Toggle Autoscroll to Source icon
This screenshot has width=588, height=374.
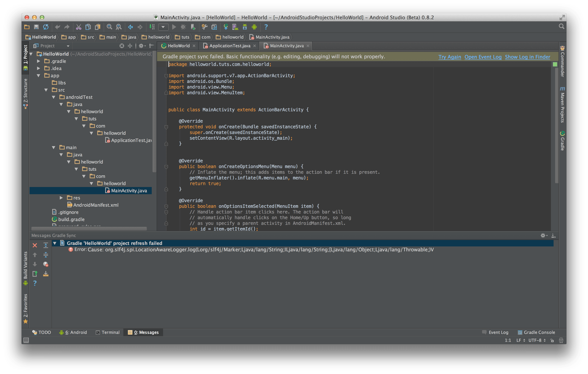pyautogui.click(x=46, y=274)
